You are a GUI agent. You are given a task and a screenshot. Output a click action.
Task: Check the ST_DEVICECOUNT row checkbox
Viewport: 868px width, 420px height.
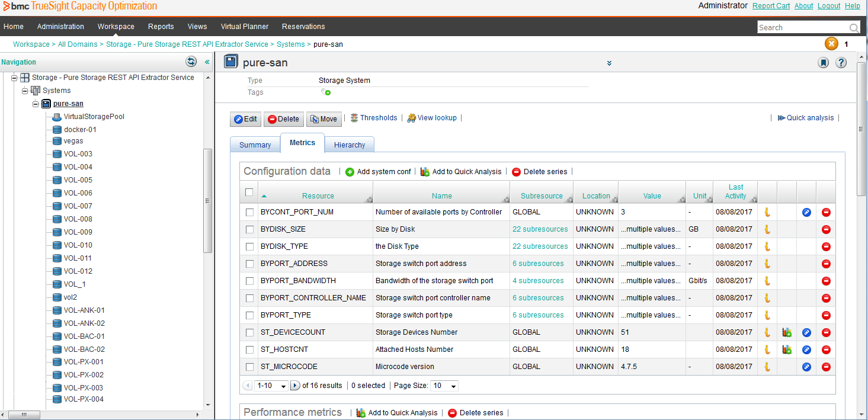[x=249, y=332]
